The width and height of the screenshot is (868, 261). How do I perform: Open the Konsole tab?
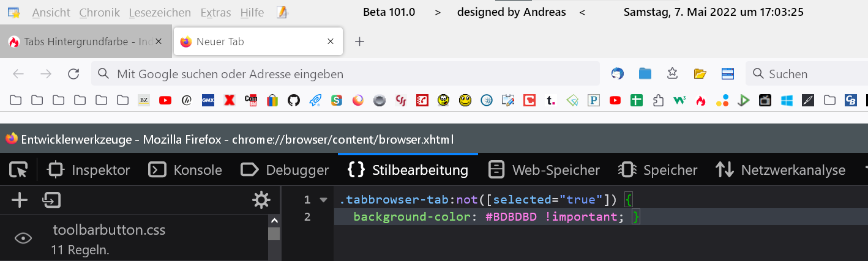click(186, 170)
